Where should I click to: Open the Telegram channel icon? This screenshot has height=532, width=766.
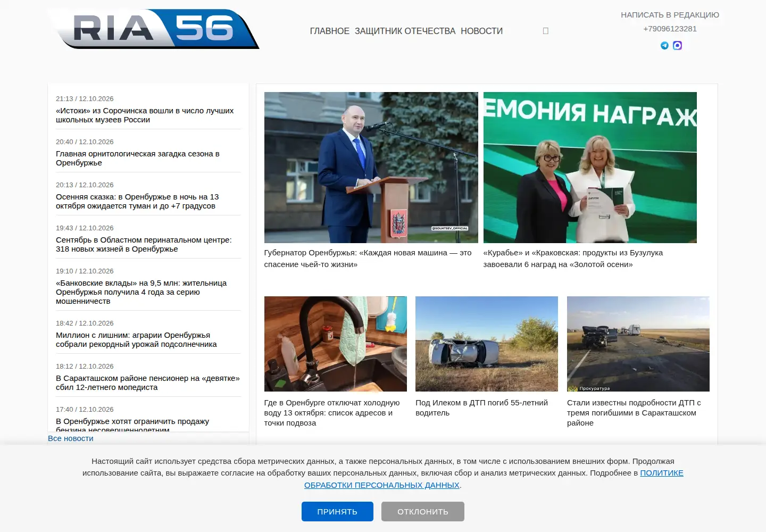click(664, 46)
